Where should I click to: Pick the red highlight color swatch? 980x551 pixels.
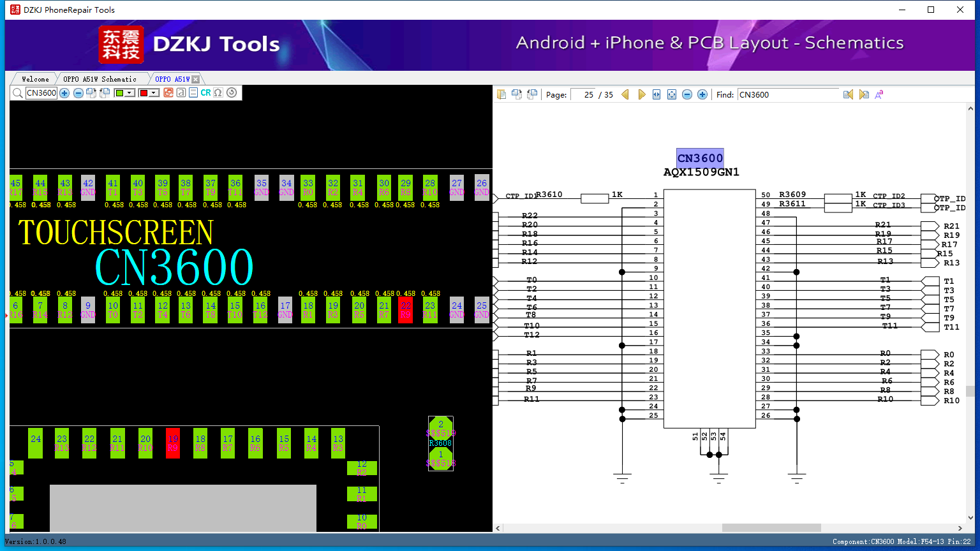point(144,93)
